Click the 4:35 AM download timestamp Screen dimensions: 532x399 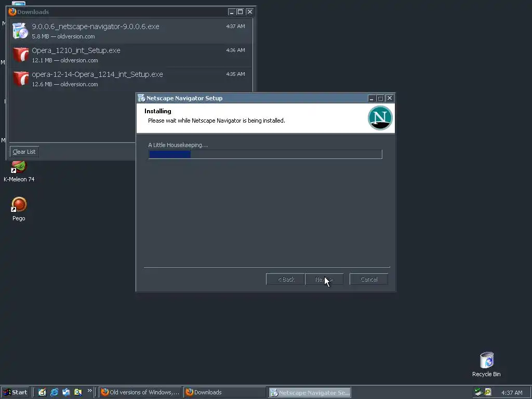[235, 74]
